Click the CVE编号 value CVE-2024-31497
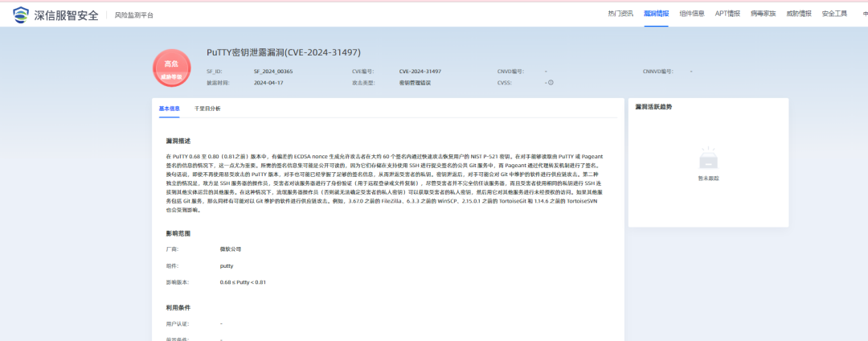The width and height of the screenshot is (868, 341). pyautogui.click(x=420, y=72)
